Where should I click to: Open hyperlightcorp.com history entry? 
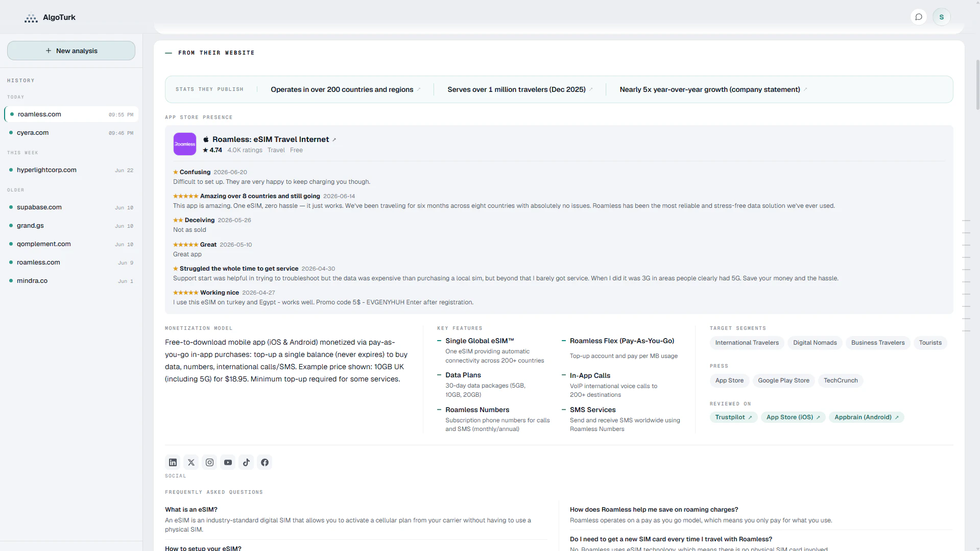coord(71,170)
